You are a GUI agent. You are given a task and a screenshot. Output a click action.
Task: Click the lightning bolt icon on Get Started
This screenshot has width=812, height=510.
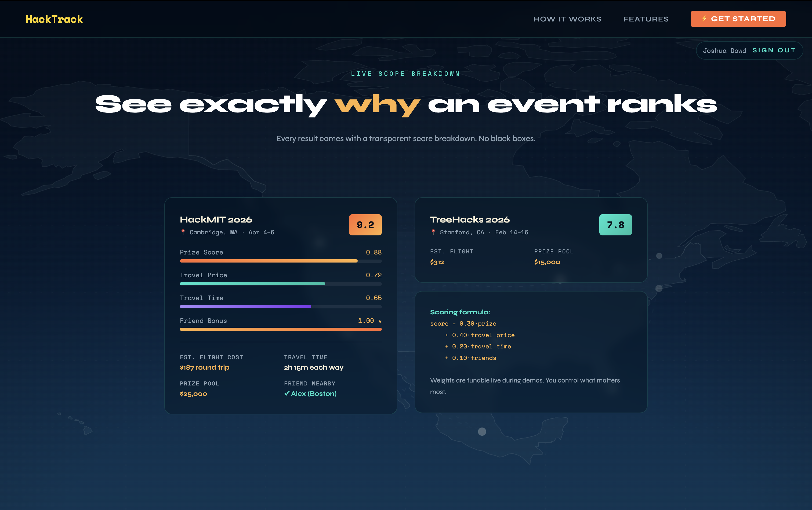coord(704,19)
